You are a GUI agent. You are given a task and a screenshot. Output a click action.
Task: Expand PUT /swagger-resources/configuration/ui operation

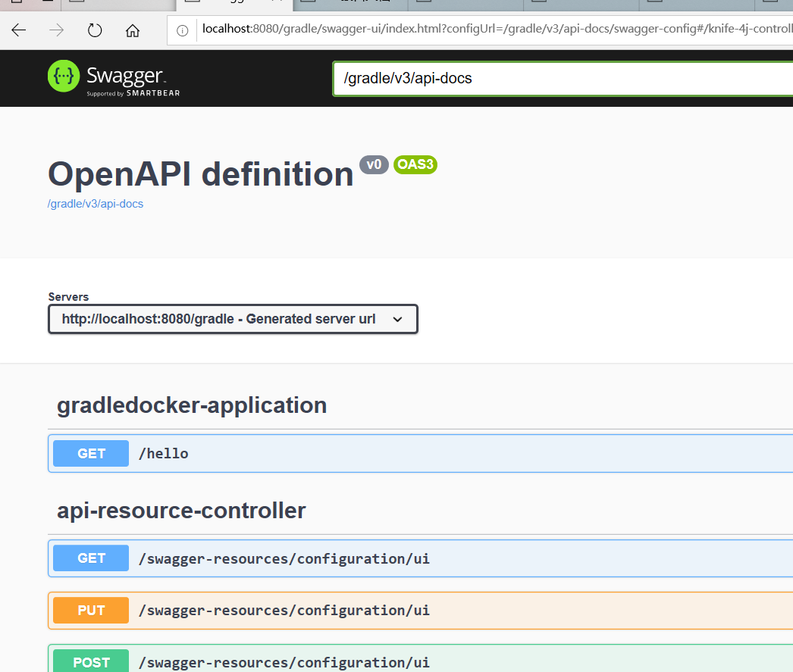(x=420, y=611)
